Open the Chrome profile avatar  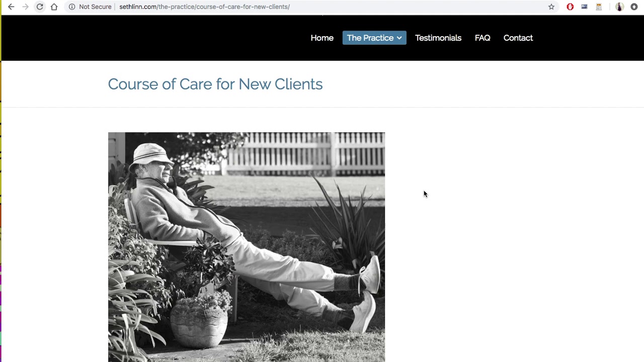[620, 7]
